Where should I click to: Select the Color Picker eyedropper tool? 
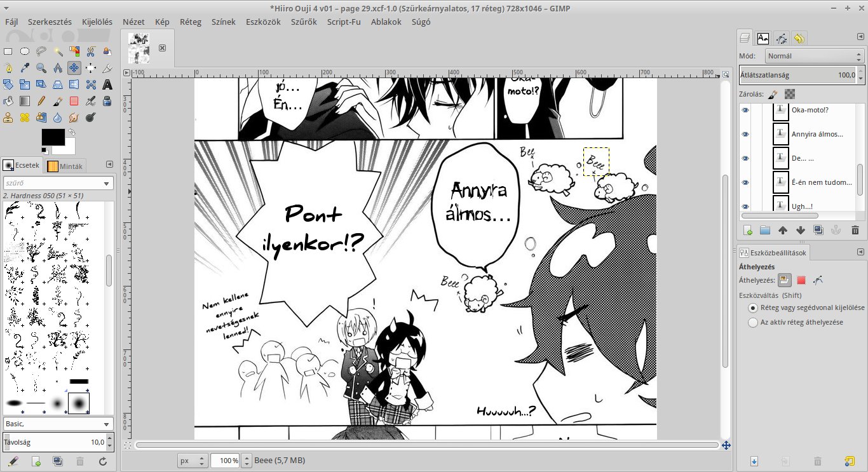25,68
